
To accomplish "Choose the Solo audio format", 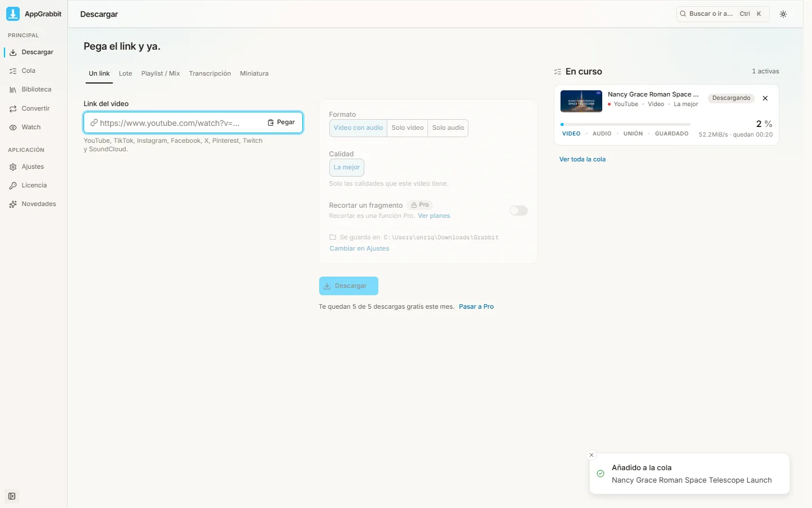I will click(x=448, y=128).
